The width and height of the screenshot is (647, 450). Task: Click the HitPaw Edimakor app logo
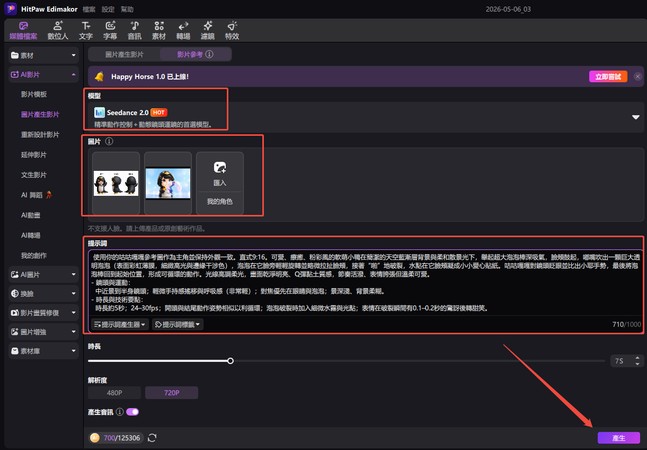tap(11, 9)
